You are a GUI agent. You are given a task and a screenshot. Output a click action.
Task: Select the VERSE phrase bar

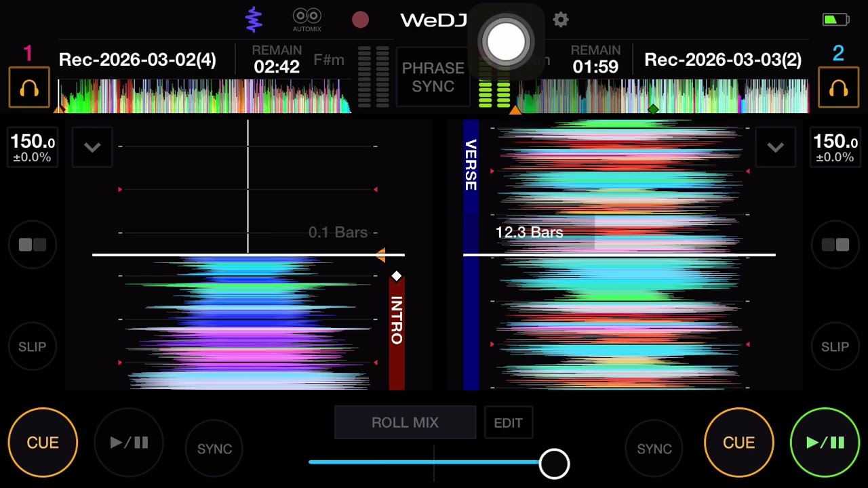click(x=471, y=255)
